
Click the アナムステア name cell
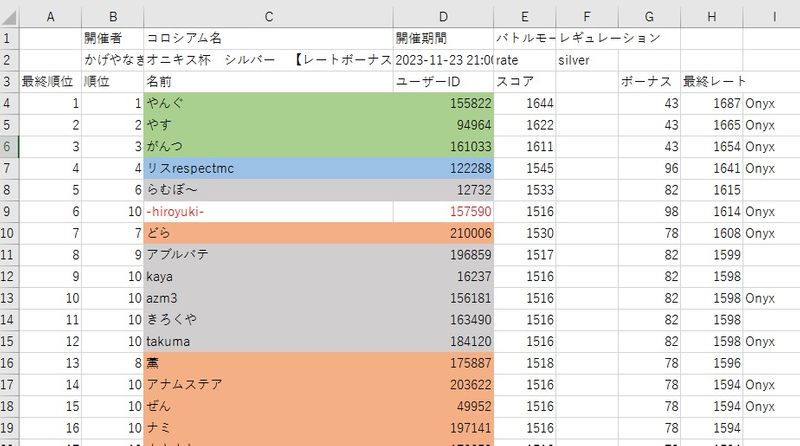coord(269,384)
